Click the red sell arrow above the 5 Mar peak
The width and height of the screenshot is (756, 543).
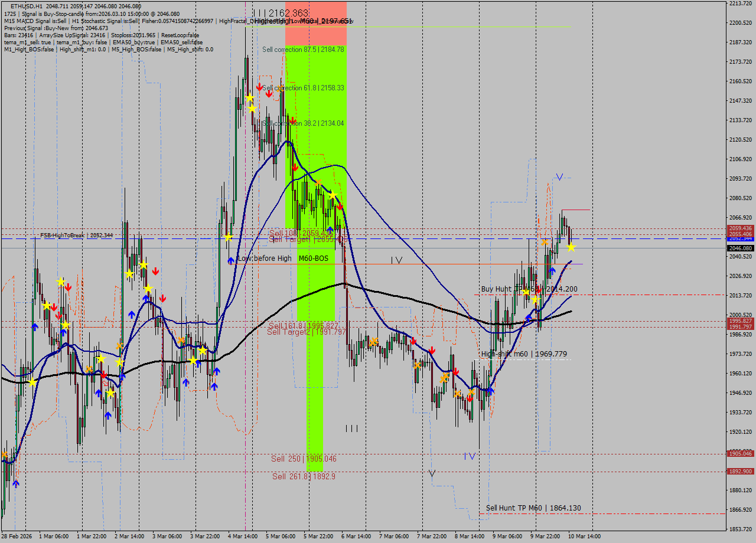tap(259, 86)
